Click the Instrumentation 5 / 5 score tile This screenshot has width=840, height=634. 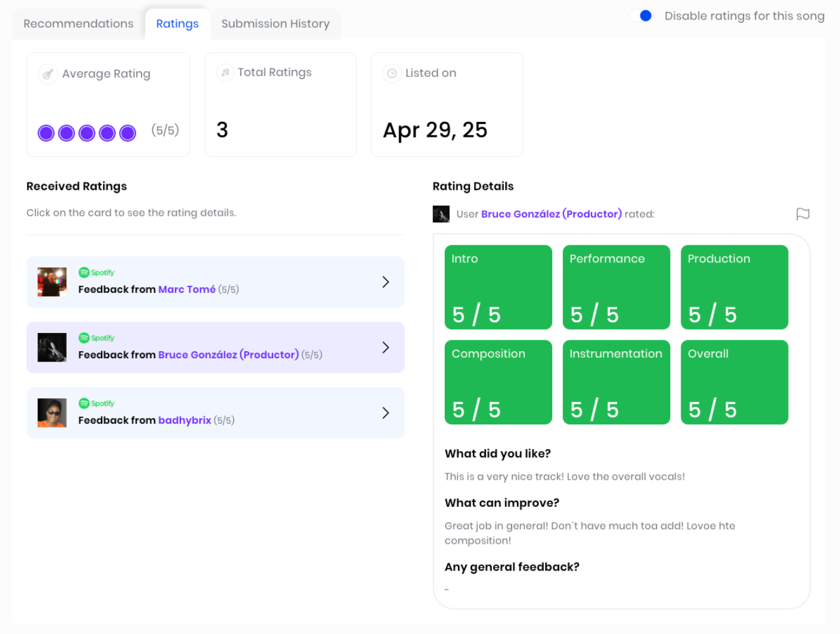point(616,382)
